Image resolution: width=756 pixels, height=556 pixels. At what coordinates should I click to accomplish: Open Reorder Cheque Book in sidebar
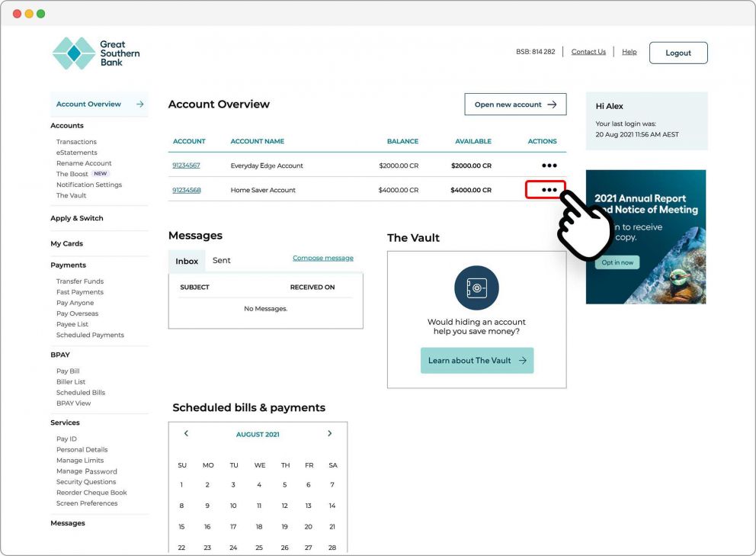pyautogui.click(x=91, y=493)
